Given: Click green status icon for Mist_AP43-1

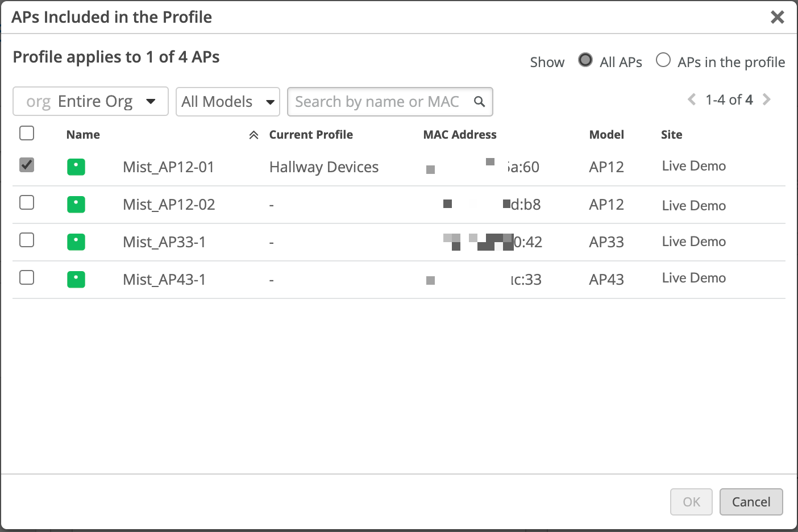Looking at the screenshot, I should (76, 280).
